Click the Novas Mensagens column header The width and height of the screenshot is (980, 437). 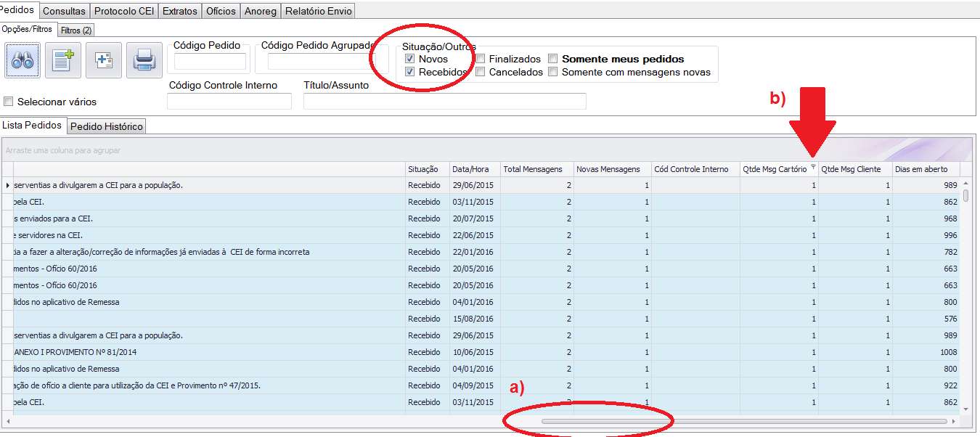tap(613, 169)
